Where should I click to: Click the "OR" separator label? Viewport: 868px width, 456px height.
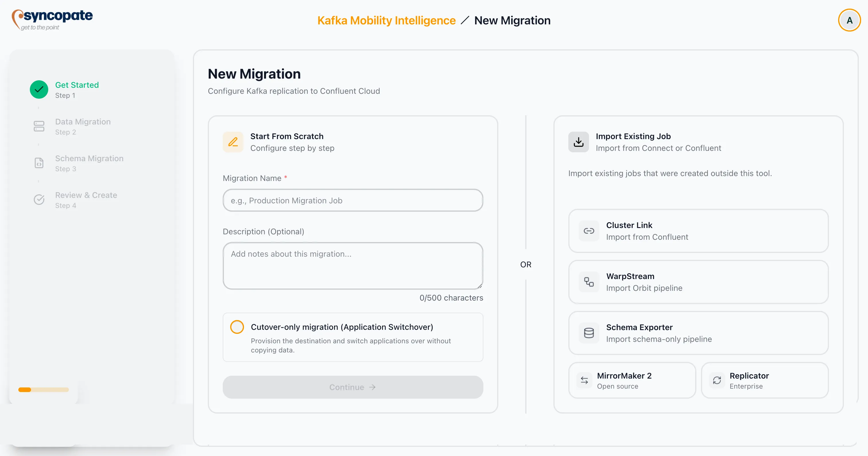click(526, 264)
